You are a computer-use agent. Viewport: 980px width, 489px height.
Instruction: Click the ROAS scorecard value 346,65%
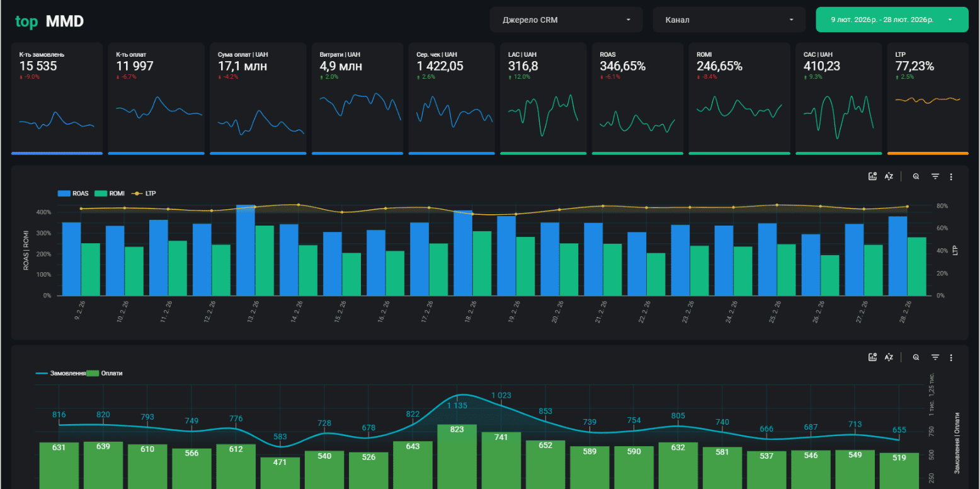point(623,66)
